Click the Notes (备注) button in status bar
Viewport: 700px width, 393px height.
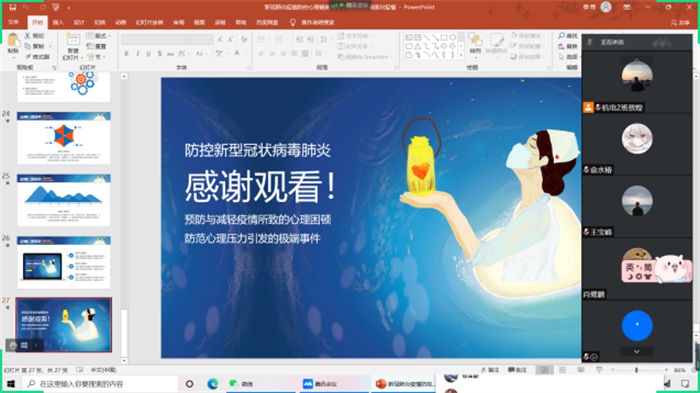(x=490, y=370)
